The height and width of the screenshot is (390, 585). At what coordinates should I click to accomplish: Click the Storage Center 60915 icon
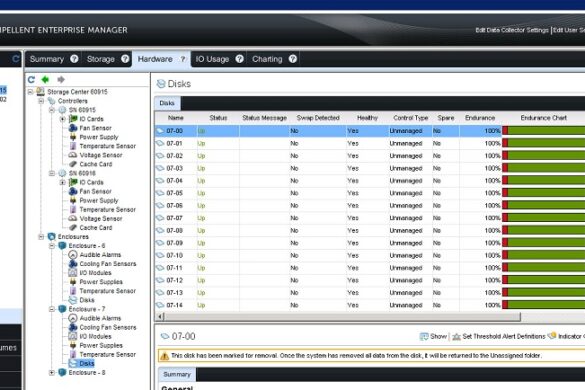(x=40, y=92)
